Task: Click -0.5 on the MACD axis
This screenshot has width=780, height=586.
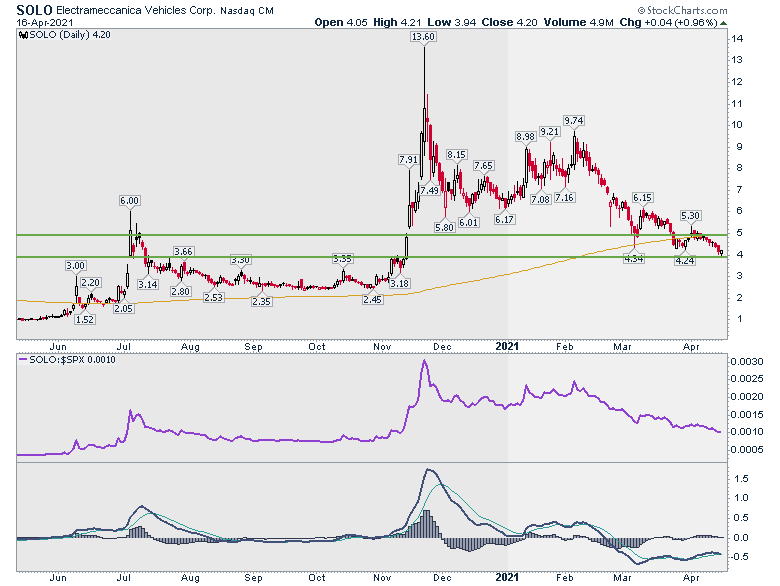Action: click(x=739, y=557)
